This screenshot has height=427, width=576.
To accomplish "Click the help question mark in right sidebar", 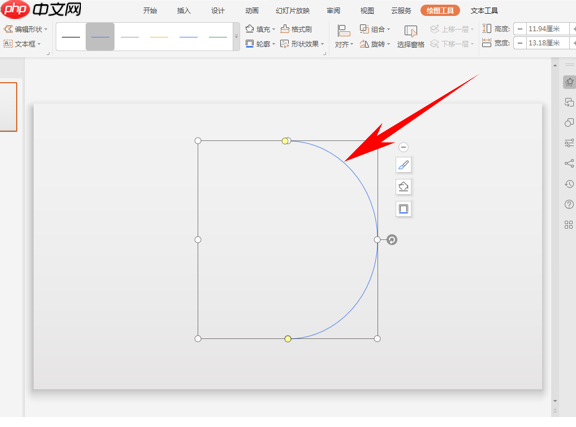I will point(569,204).
